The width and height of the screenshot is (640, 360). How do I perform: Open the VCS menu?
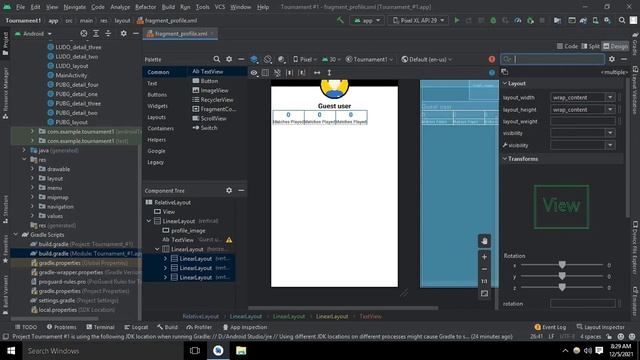click(220, 7)
